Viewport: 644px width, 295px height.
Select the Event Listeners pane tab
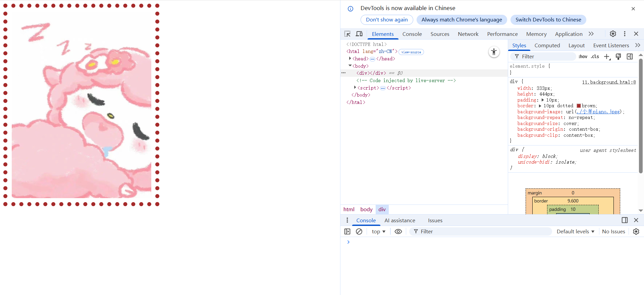click(611, 45)
